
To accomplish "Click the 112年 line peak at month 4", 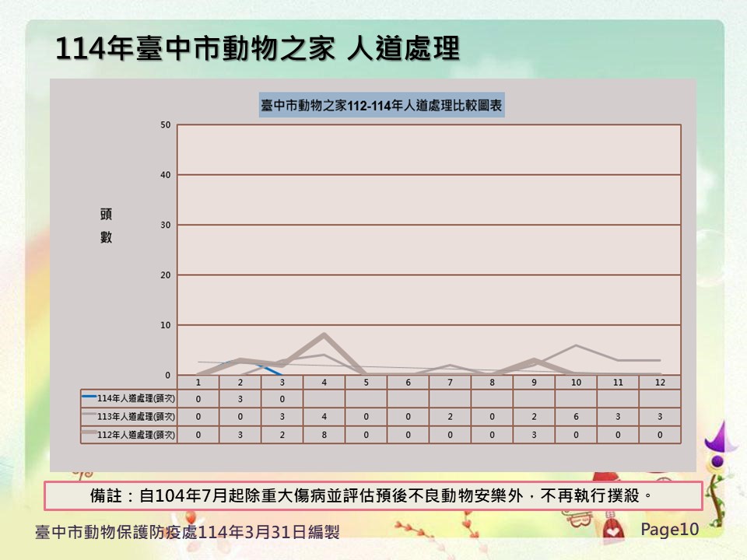I will point(324,335).
